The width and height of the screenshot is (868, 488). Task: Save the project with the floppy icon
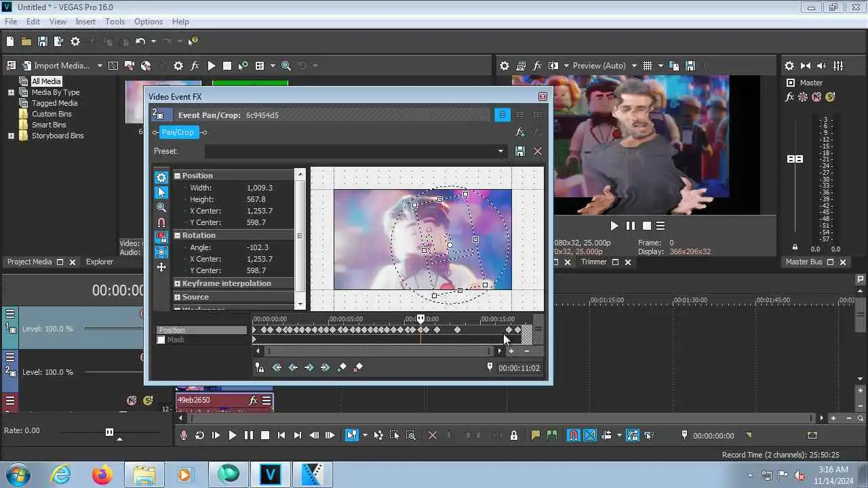click(42, 41)
